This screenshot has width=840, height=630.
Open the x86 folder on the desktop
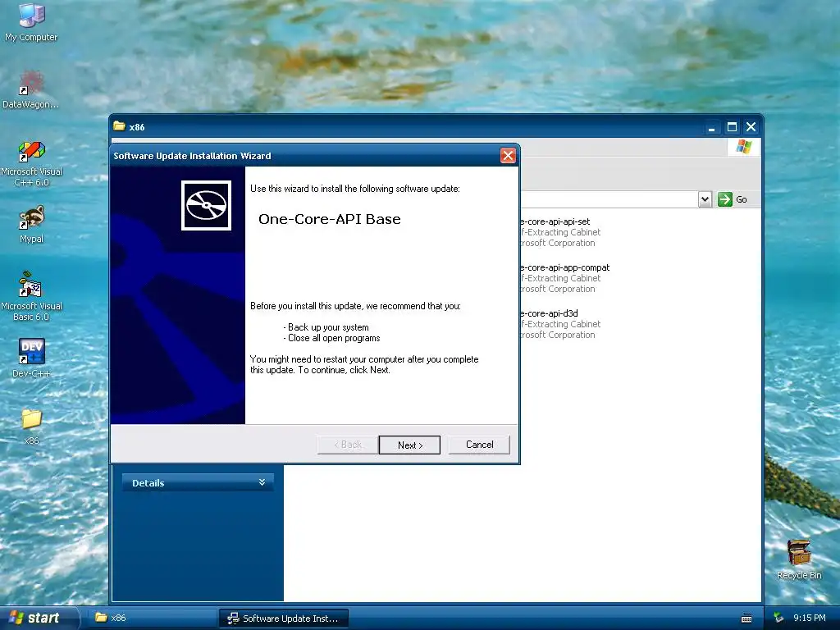[x=32, y=427]
